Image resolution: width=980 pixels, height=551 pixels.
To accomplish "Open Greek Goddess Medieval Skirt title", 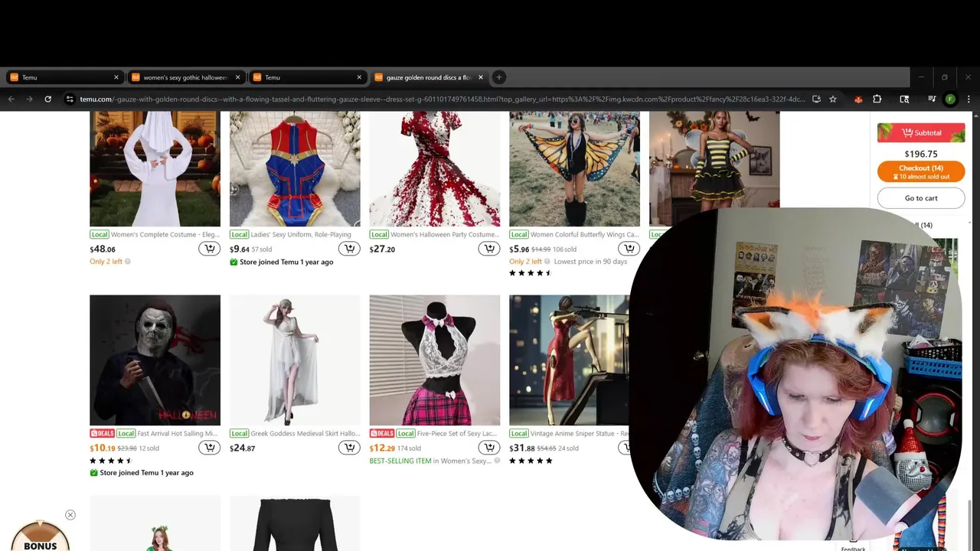I will pos(305,434).
